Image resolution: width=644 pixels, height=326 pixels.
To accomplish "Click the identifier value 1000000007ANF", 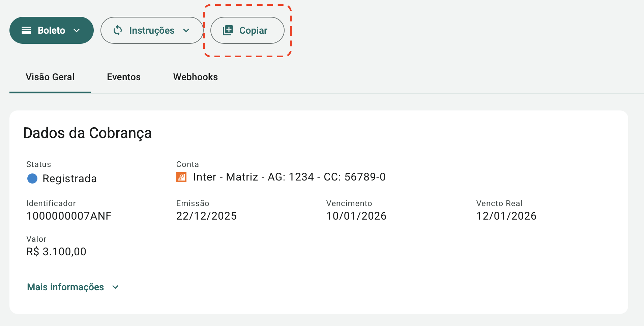I will [69, 216].
